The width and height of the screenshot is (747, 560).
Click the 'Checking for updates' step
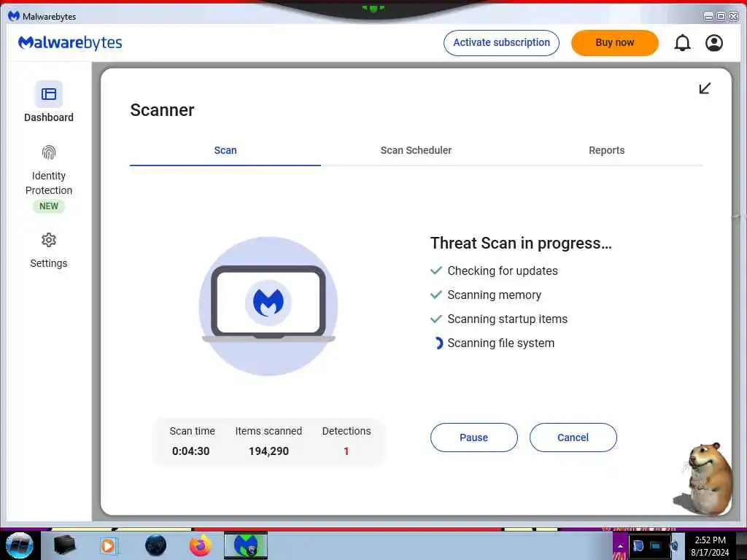point(494,271)
